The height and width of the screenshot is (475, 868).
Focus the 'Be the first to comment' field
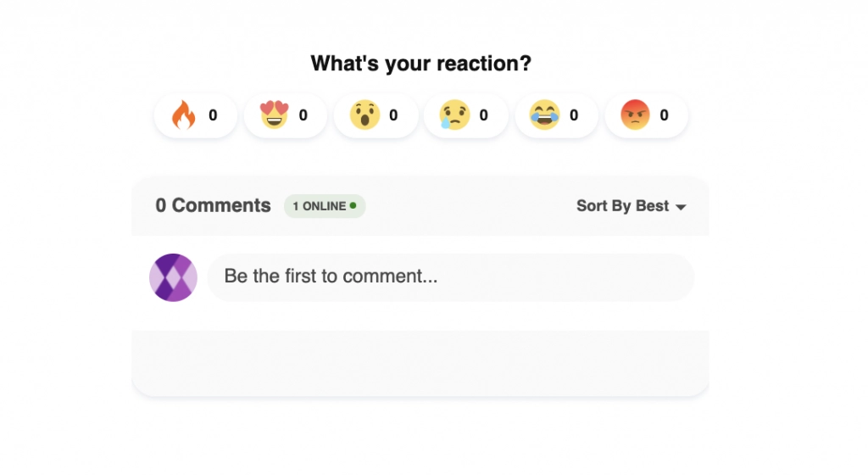(x=451, y=277)
